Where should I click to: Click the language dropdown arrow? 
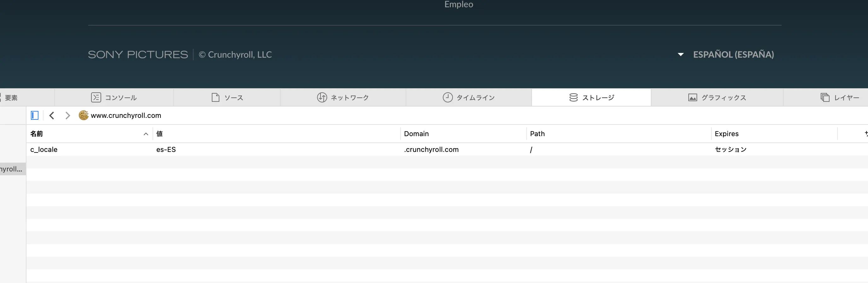click(681, 55)
